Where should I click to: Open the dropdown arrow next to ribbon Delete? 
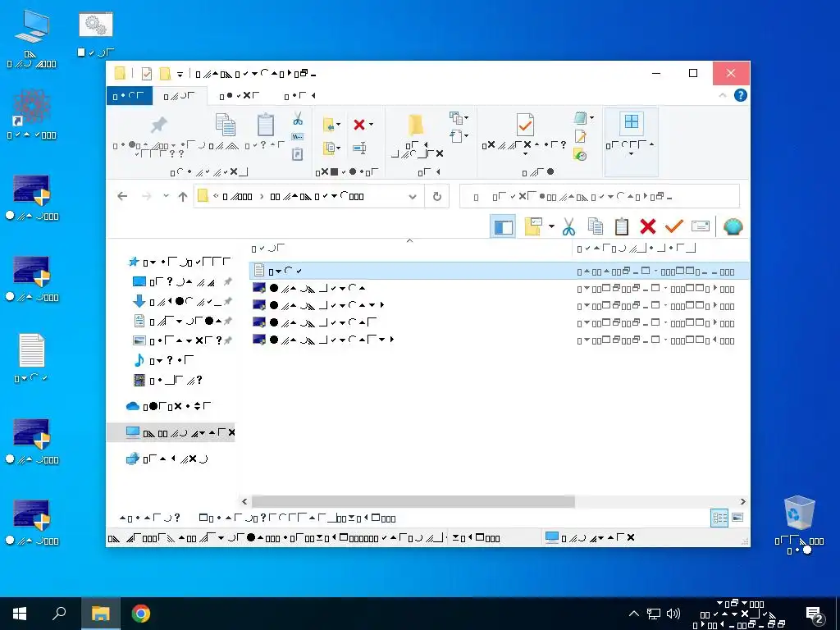pos(371,125)
